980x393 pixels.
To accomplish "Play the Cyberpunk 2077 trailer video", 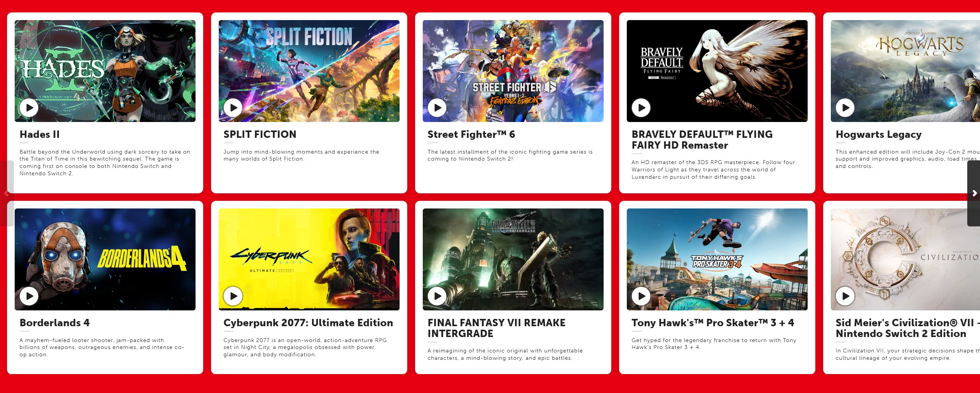I will [233, 296].
